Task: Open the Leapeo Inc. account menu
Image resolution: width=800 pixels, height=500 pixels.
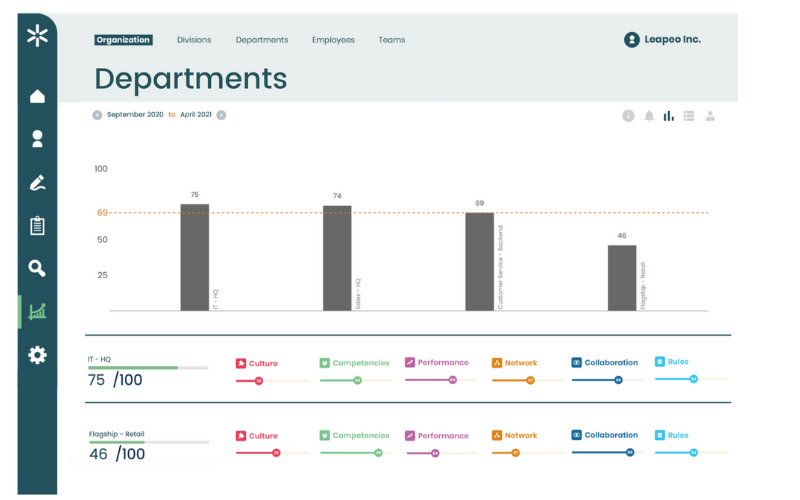Action: pyautogui.click(x=662, y=40)
